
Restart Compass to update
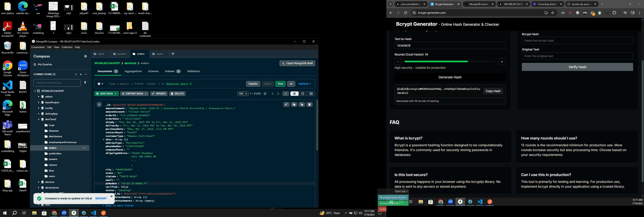click(101, 199)
